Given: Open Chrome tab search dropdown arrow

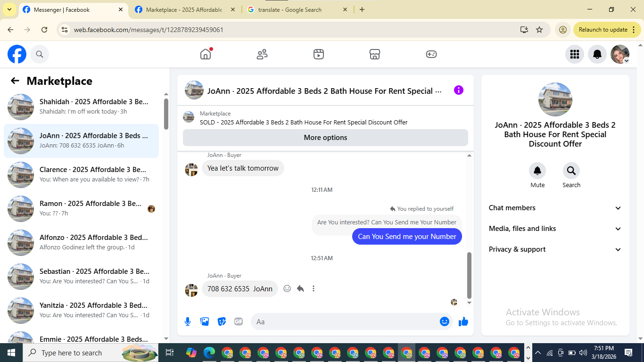Looking at the screenshot, I should (x=9, y=9).
